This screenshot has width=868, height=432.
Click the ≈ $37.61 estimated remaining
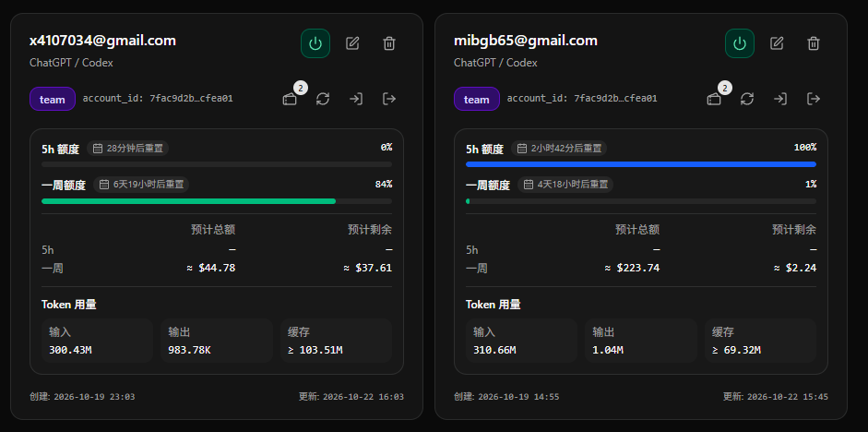click(x=367, y=268)
